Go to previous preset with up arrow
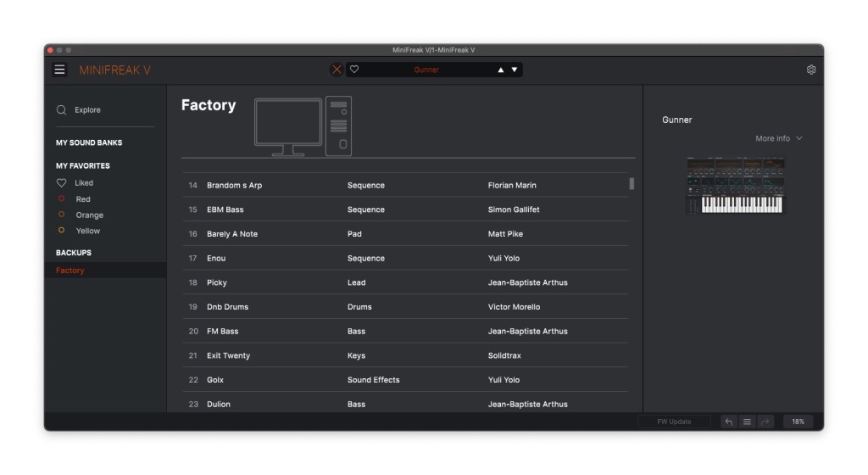Image resolution: width=868 pixels, height=475 pixels. click(501, 70)
